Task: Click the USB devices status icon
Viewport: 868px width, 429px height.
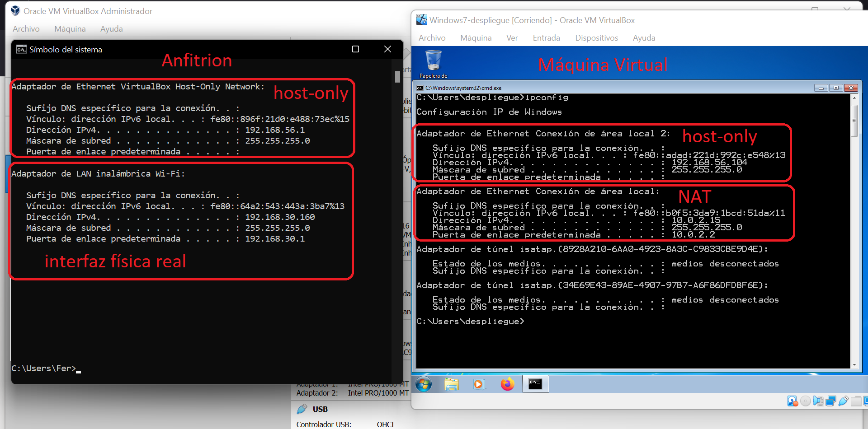Action: pyautogui.click(x=843, y=401)
